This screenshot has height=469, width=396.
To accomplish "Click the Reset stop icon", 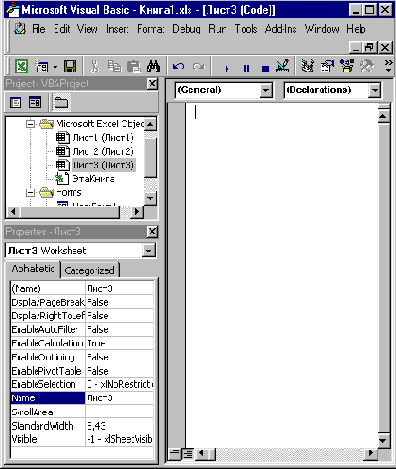I will point(265,68).
